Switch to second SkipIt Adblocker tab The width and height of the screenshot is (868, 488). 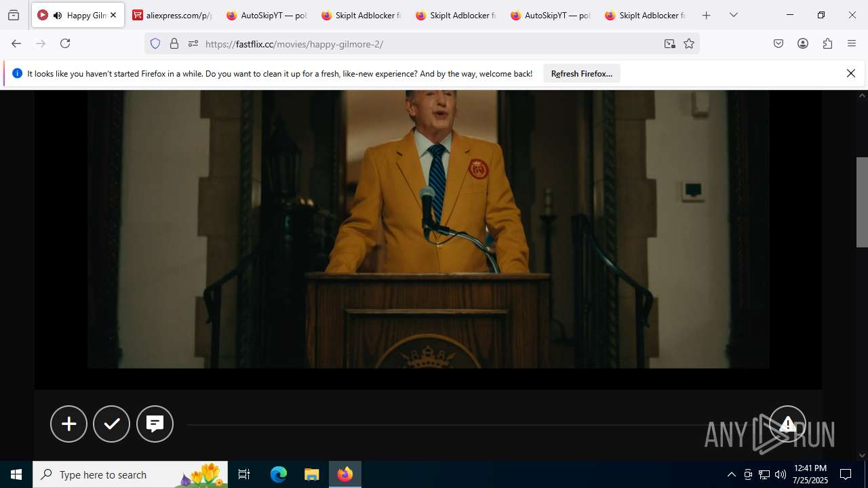coord(456,15)
